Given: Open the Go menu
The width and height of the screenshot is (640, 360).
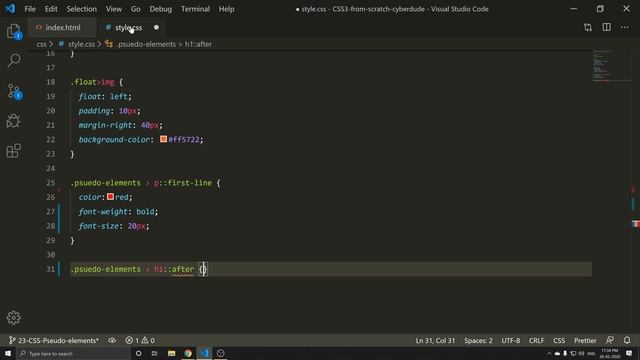Looking at the screenshot, I should 136,9.
